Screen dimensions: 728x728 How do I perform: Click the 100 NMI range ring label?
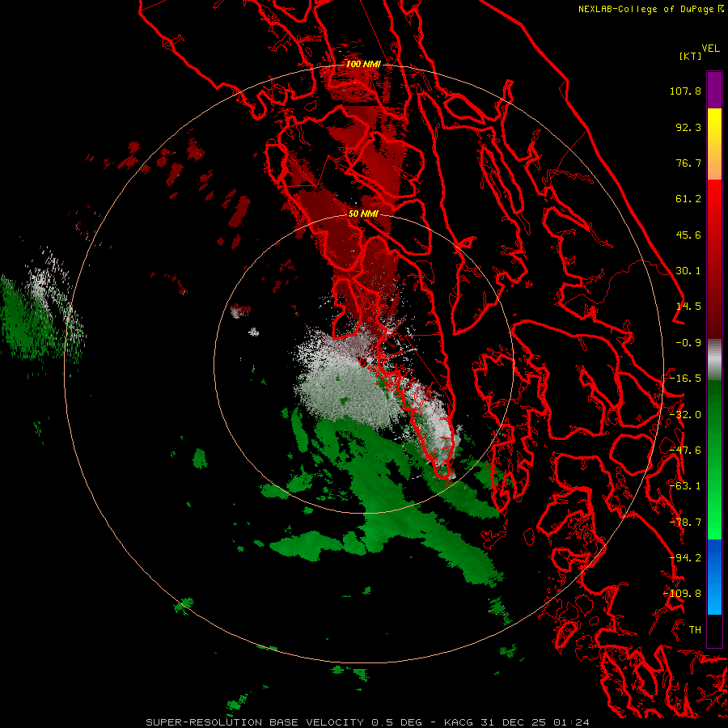363,64
